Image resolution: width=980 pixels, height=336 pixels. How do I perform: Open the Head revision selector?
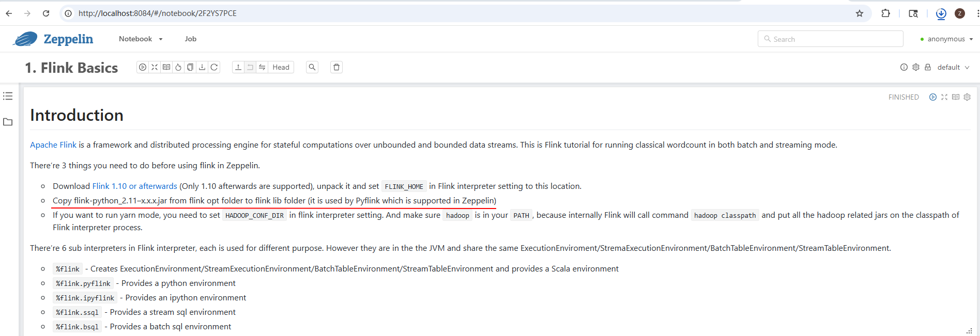[281, 67]
